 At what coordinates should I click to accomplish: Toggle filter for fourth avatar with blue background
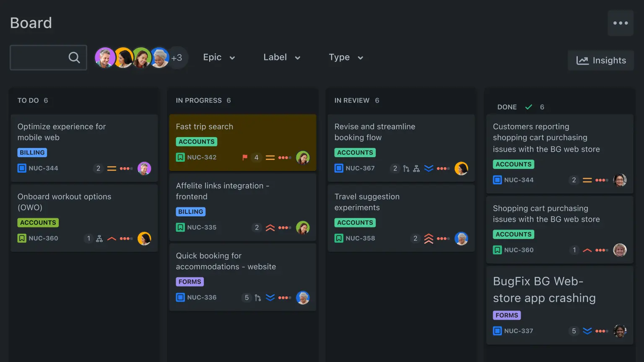tap(160, 57)
